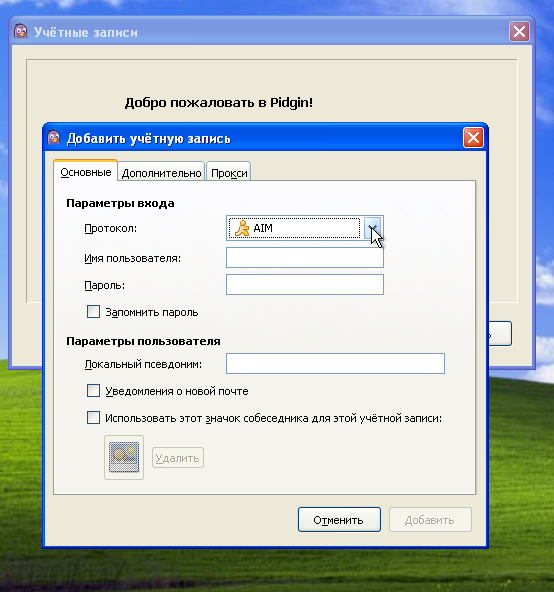Focus the Локальный псевдоним input field

(x=335, y=364)
